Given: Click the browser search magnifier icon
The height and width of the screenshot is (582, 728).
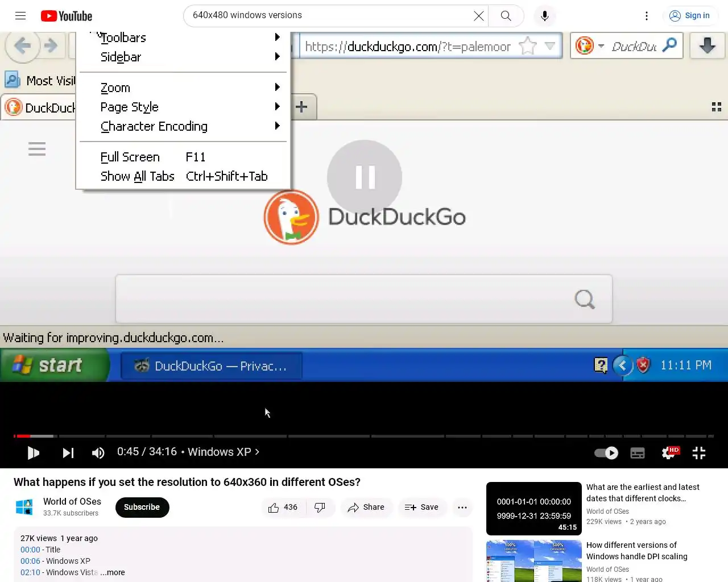Looking at the screenshot, I should point(671,45).
